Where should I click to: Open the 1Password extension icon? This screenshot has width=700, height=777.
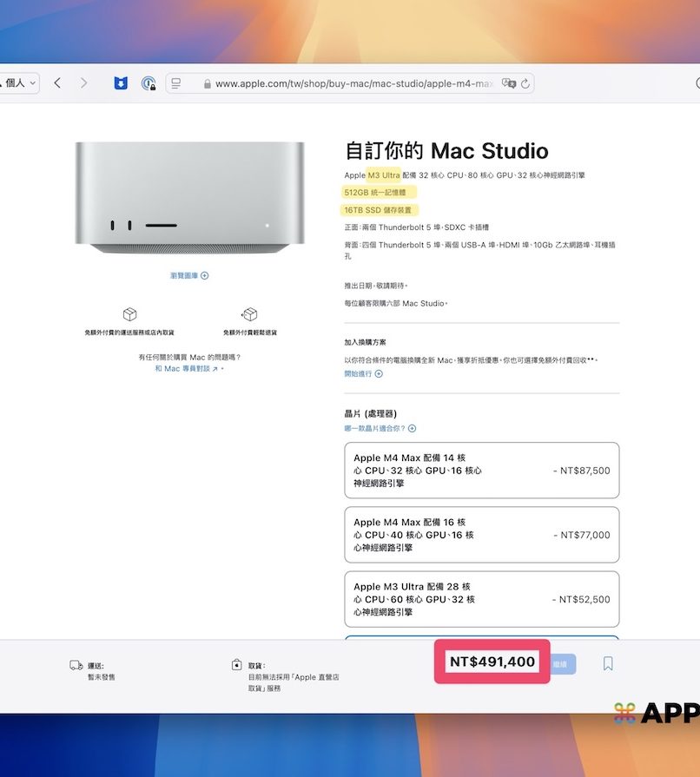tap(149, 83)
